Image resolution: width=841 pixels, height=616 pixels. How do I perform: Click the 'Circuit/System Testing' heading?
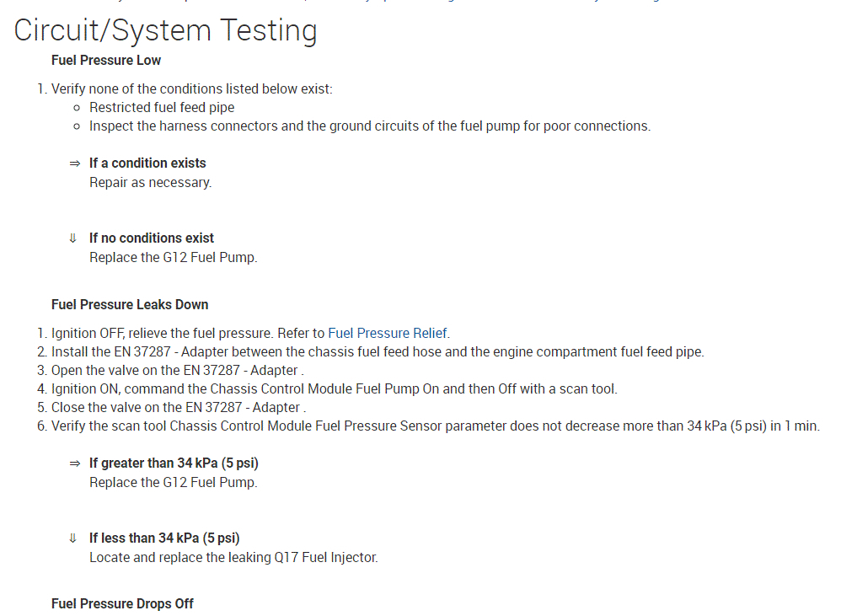point(166,30)
